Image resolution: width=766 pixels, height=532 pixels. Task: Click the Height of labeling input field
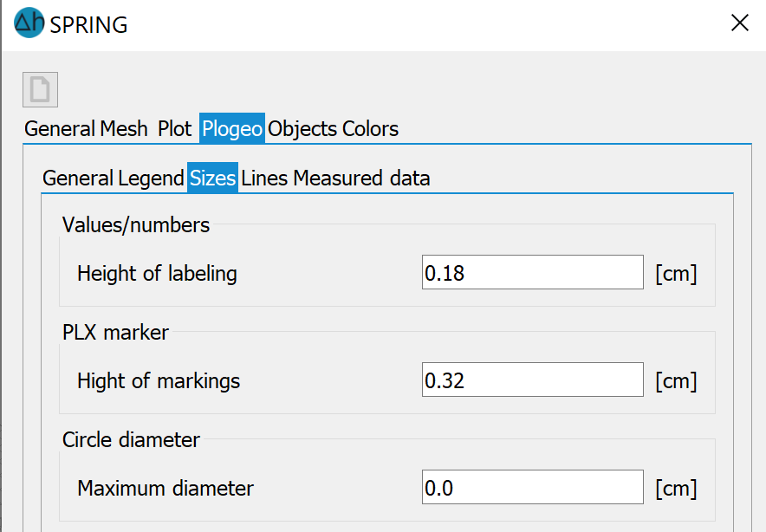(532, 274)
